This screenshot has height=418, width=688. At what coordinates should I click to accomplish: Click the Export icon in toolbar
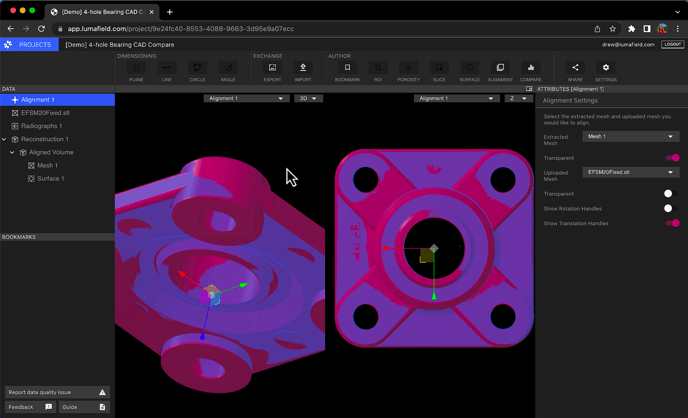click(x=272, y=71)
